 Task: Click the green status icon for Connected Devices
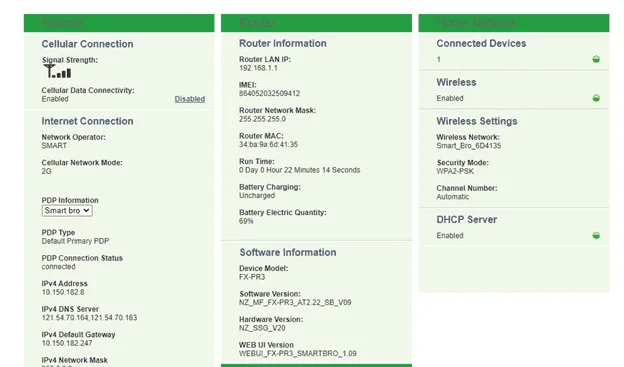pyautogui.click(x=596, y=59)
